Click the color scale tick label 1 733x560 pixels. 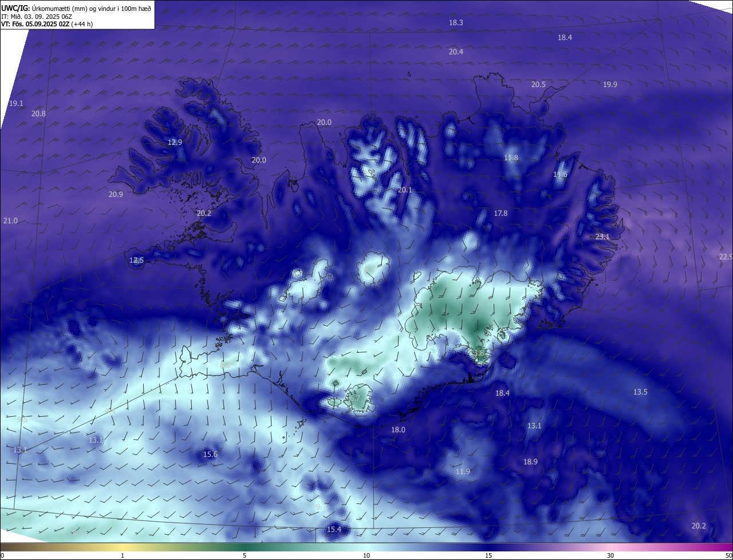coord(123,555)
